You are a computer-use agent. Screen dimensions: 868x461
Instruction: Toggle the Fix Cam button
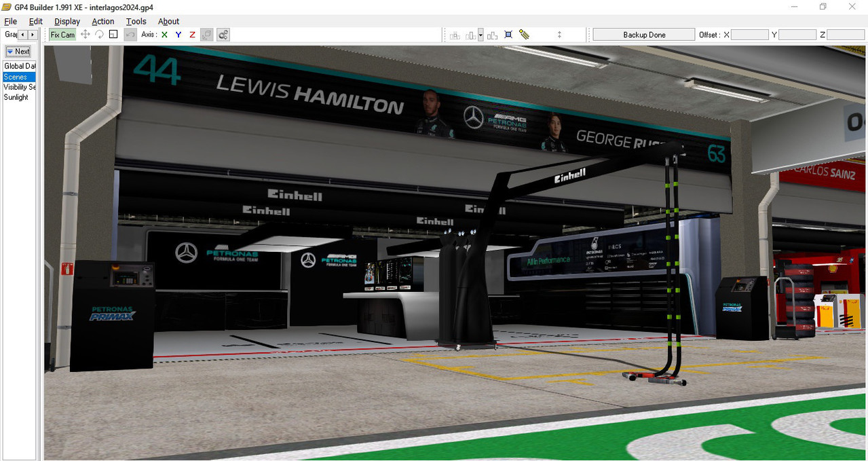point(62,35)
